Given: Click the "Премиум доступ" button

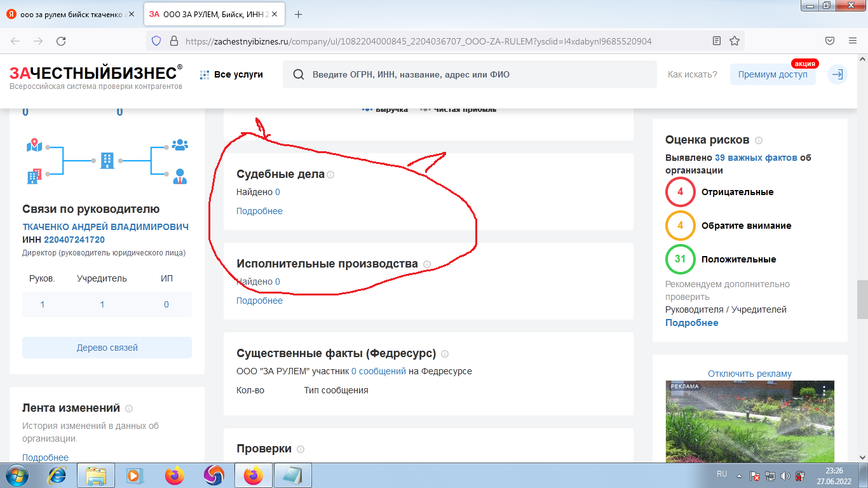Looking at the screenshot, I should 773,74.
